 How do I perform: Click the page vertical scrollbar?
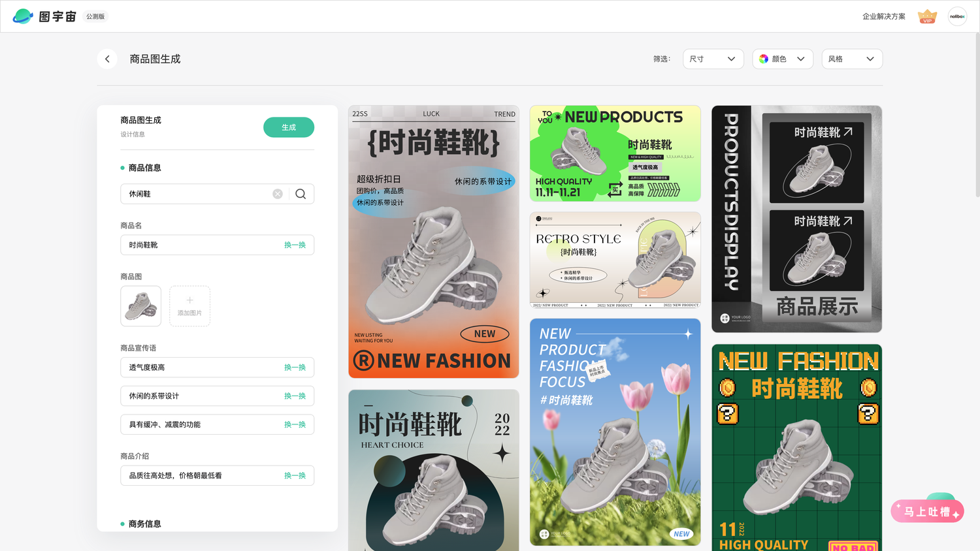pos(977,114)
